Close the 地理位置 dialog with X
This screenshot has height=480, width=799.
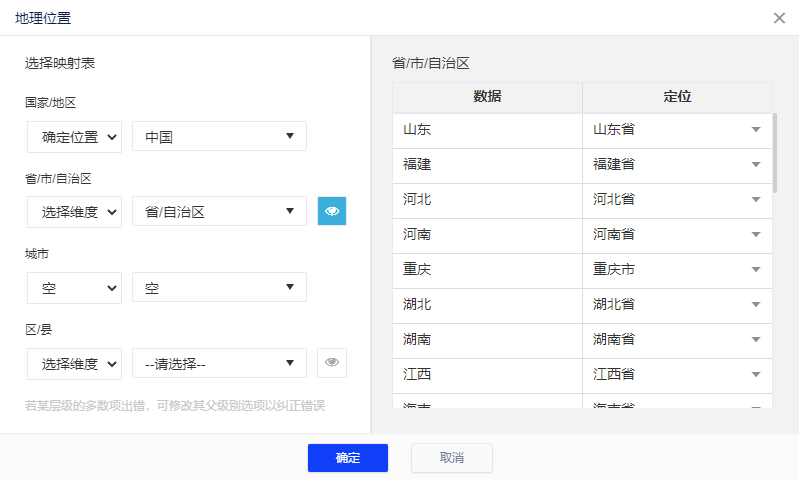point(779,18)
